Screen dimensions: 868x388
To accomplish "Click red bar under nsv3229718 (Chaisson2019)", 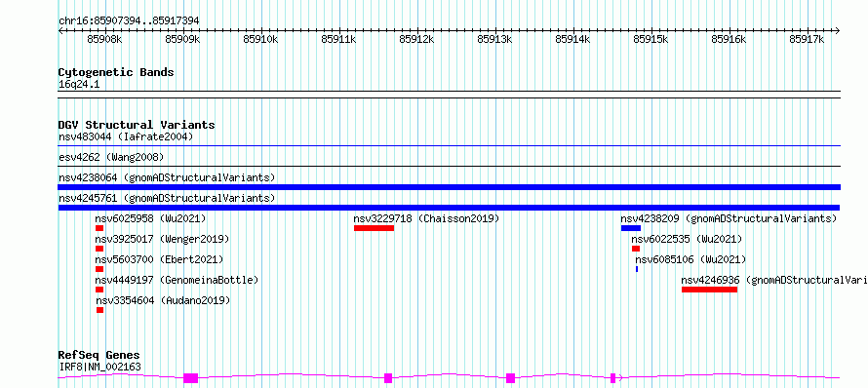I will (x=375, y=228).
